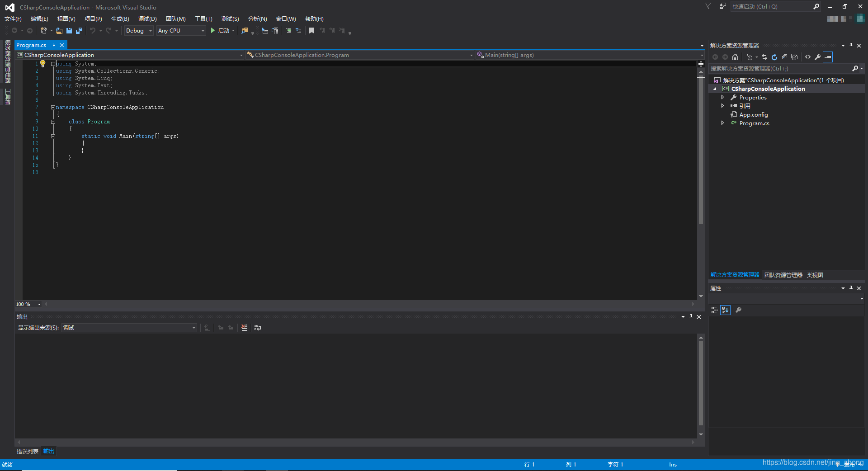Open the 帮助(H) menu
The width and height of the screenshot is (868, 471).
click(314, 19)
